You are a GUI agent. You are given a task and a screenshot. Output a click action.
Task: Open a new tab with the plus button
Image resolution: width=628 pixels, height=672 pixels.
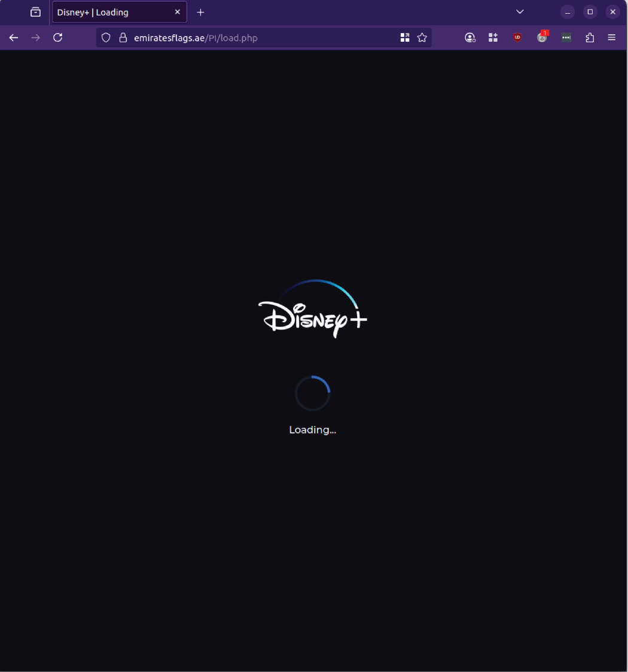coord(200,12)
